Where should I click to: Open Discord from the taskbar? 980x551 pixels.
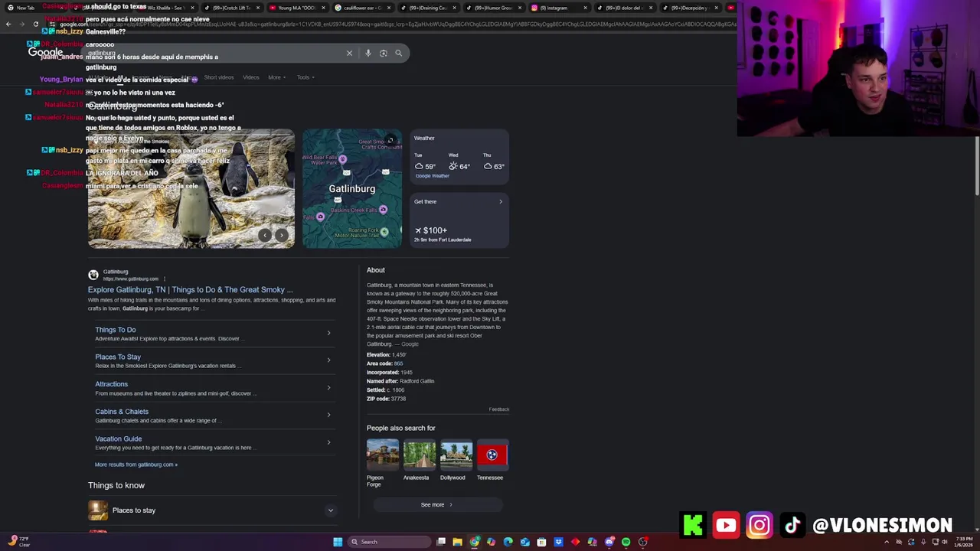609,542
